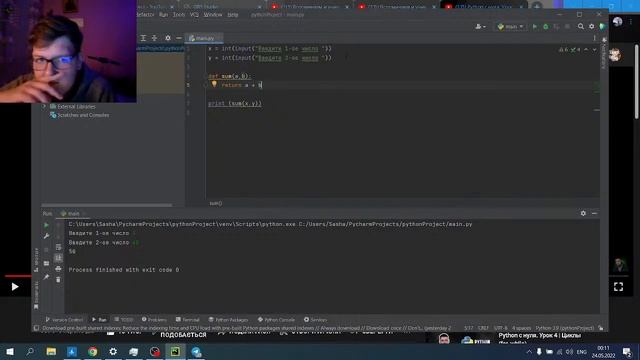Open Project panel options gear
Image resolution: width=640 pixels, height=360 pixels.
[x=168, y=38]
